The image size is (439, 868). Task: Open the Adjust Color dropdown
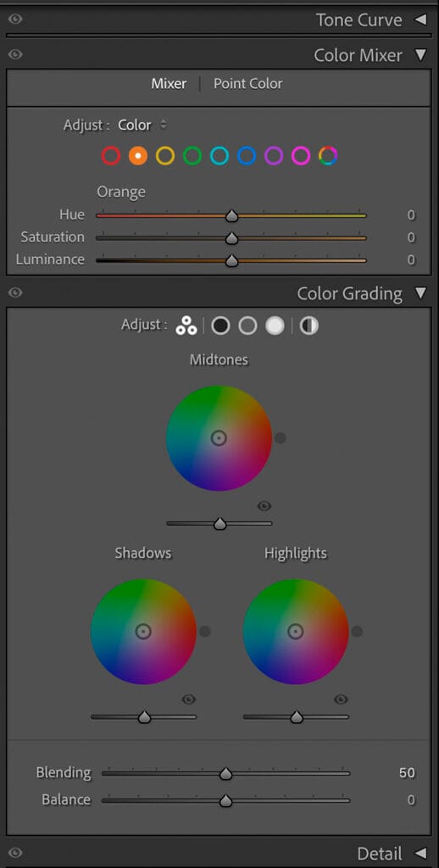142,125
